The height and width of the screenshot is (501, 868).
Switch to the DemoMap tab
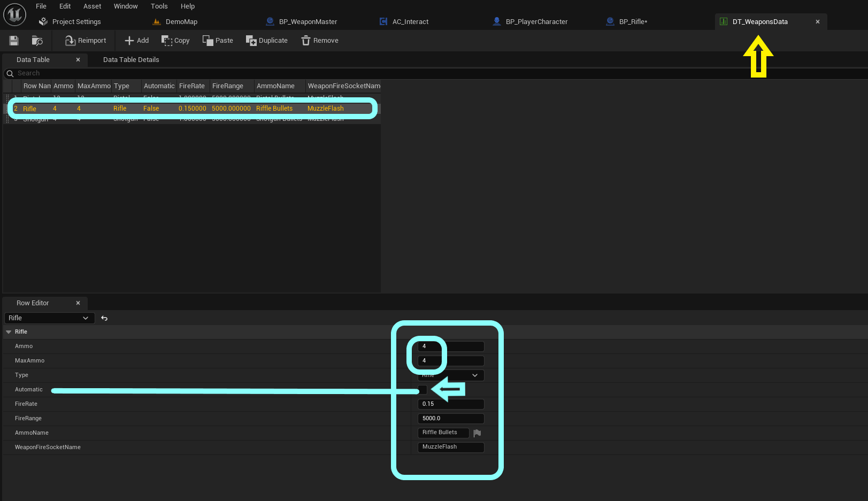[181, 22]
